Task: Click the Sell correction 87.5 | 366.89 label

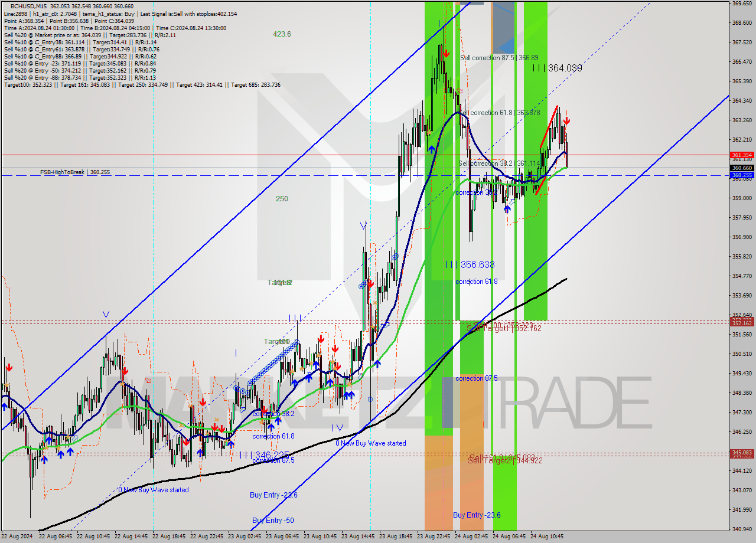Action: pos(499,58)
